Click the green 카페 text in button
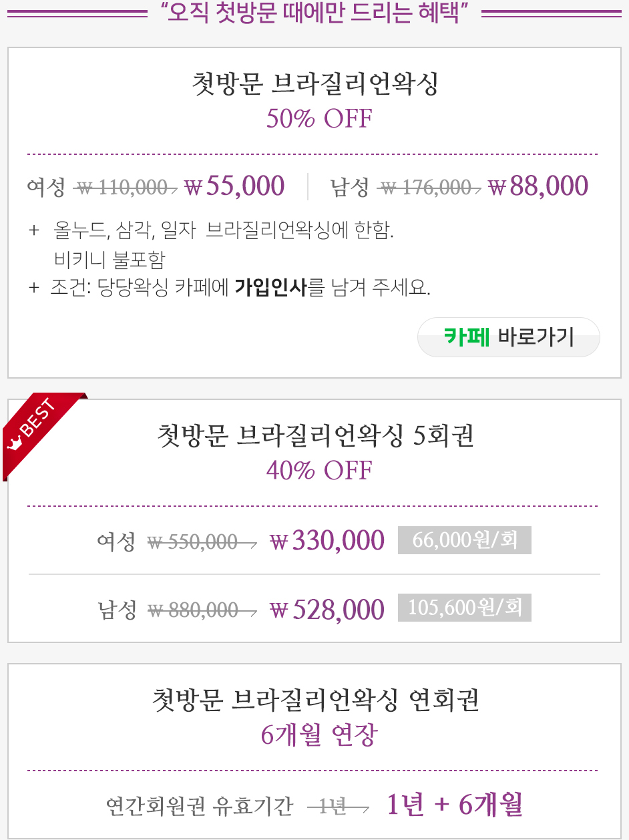The height and width of the screenshot is (840, 629). point(467,337)
